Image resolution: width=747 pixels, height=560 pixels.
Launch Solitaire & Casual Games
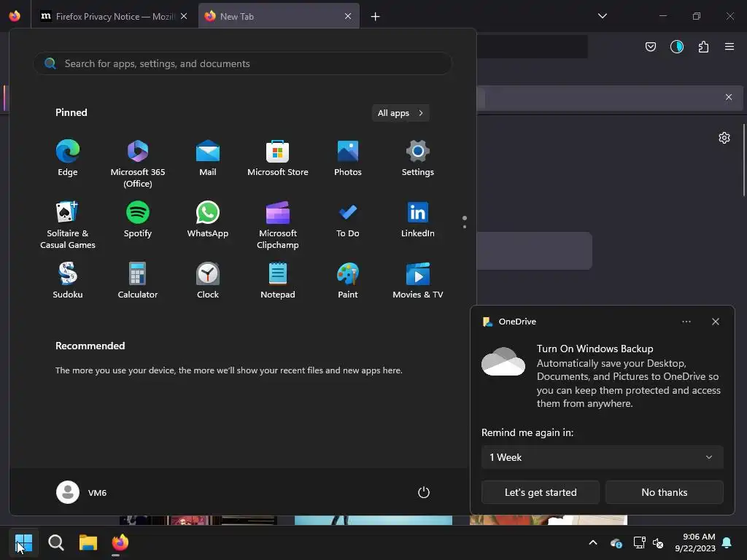(x=68, y=225)
